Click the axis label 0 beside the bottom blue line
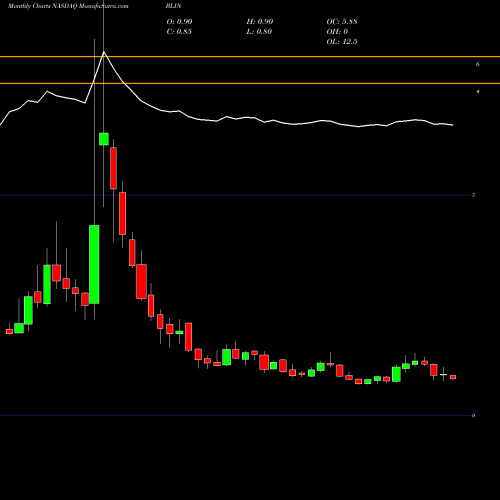 [473, 415]
